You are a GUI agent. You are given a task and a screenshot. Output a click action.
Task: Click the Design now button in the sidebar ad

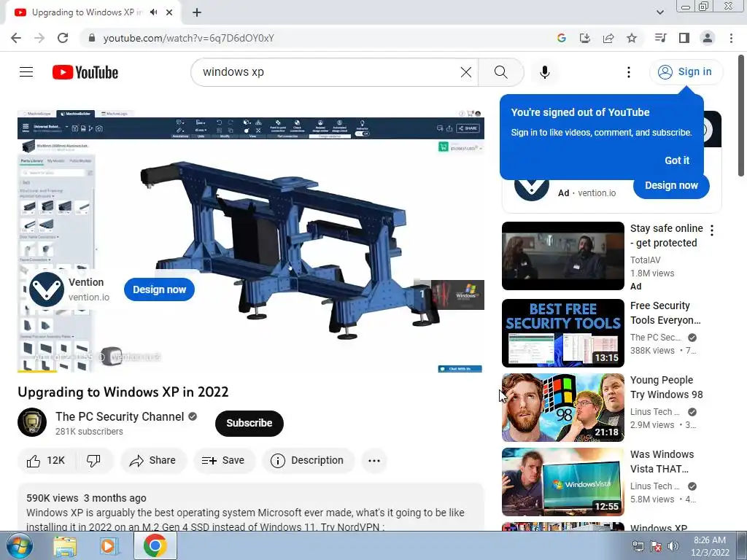[671, 186]
